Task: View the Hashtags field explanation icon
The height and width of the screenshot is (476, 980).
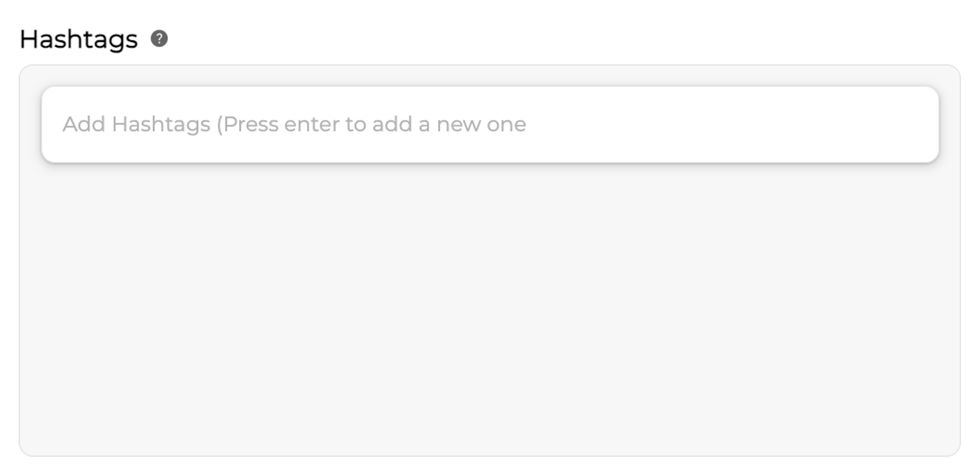Action: [159, 39]
